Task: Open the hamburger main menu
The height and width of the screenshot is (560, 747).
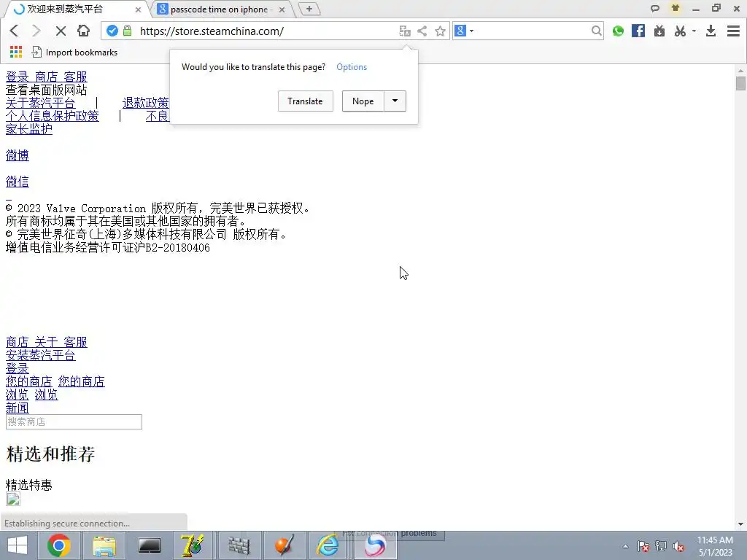Action: [733, 31]
